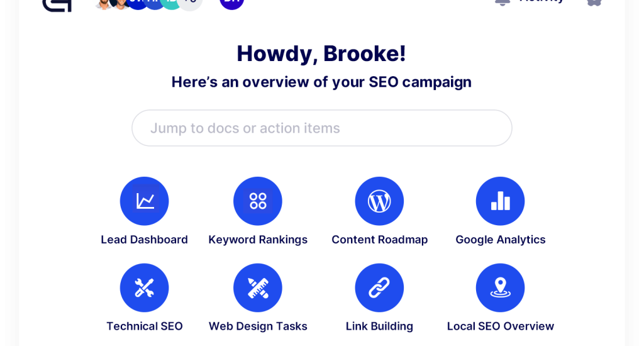Select the Keyword Rankings text label
This screenshot has width=644, height=346.
(x=258, y=240)
